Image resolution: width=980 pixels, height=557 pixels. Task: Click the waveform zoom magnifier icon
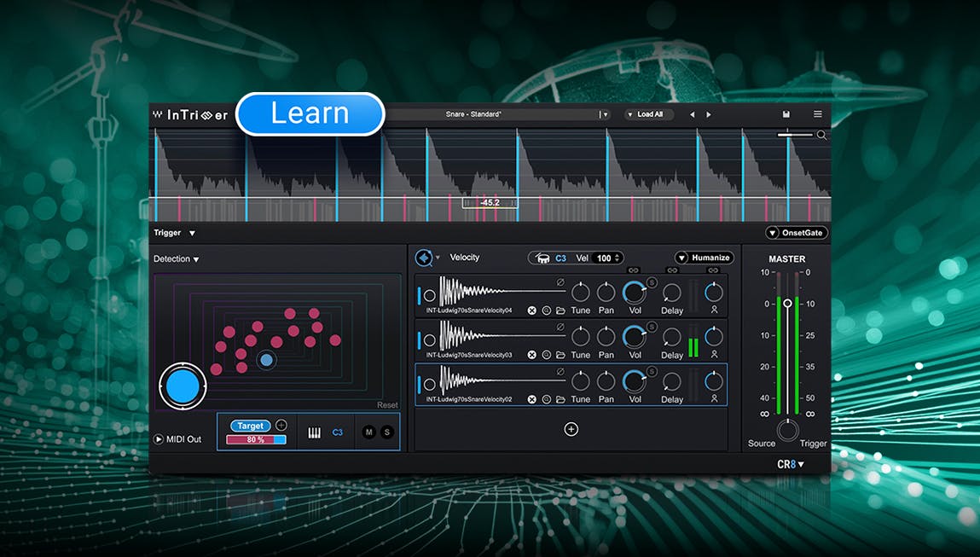tap(821, 135)
